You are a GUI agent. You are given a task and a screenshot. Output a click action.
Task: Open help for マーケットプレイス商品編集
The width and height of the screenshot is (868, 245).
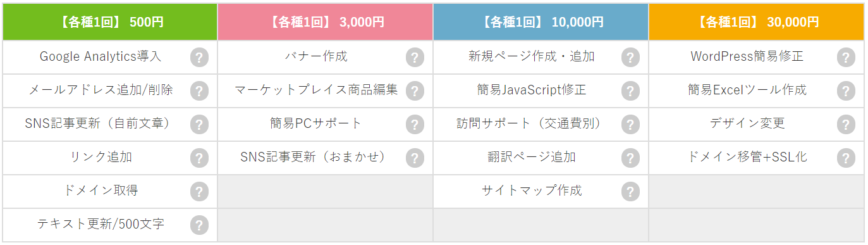pyautogui.click(x=415, y=91)
